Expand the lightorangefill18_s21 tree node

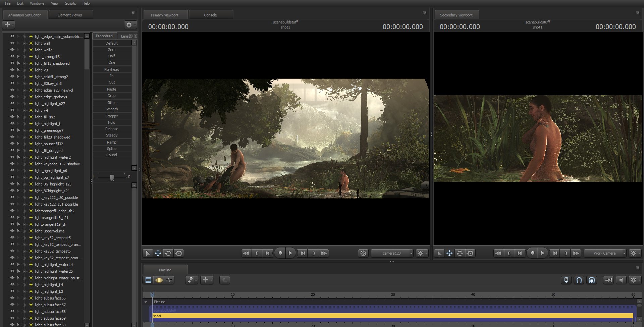pyautogui.click(x=24, y=218)
